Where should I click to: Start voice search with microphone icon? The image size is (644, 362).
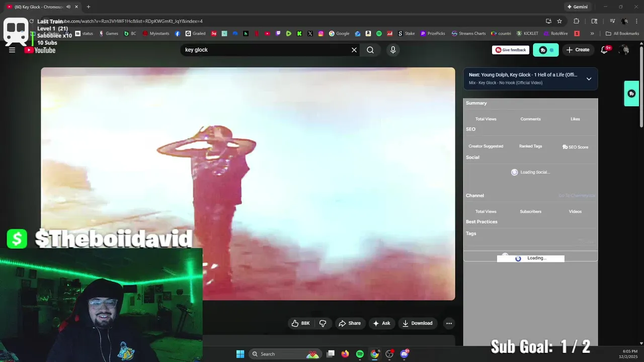(393, 50)
